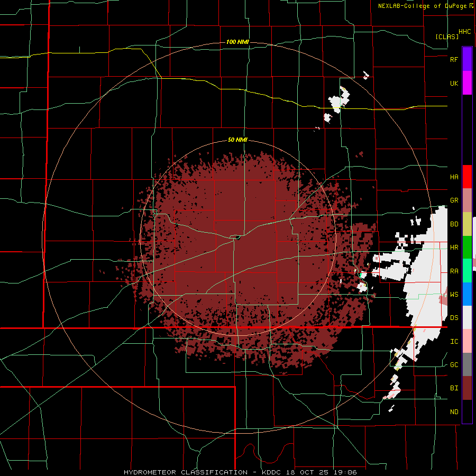Click the BD label in the legend
This screenshot has height=476, width=476.
[454, 224]
